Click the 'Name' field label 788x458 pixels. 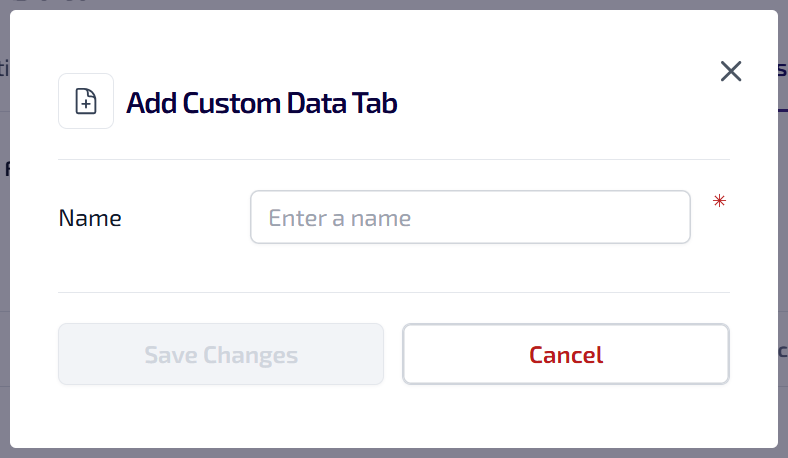(90, 218)
